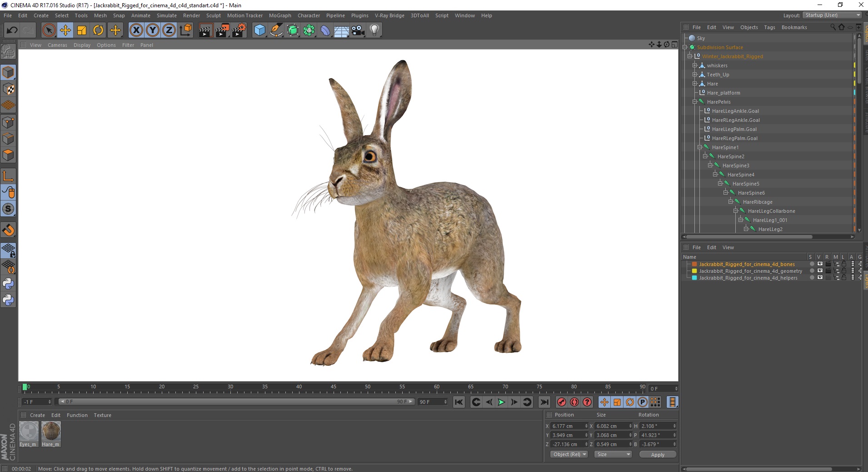Open the Sculpt menu
Viewport: 868px width, 472px height.
(x=213, y=15)
